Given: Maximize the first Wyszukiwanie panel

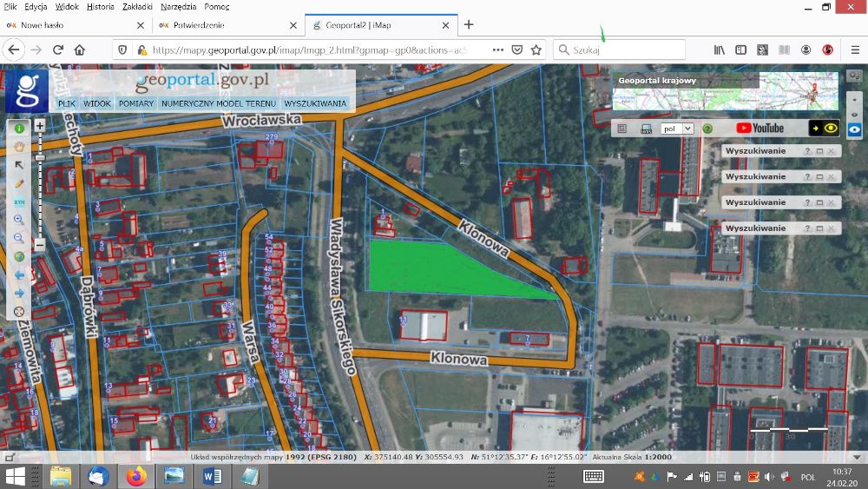Looking at the screenshot, I should click(819, 151).
